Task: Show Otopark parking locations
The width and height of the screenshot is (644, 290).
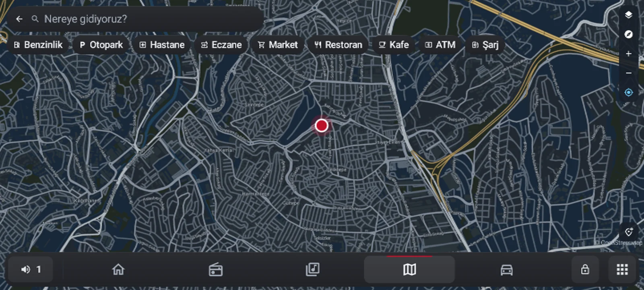Action: coord(101,45)
